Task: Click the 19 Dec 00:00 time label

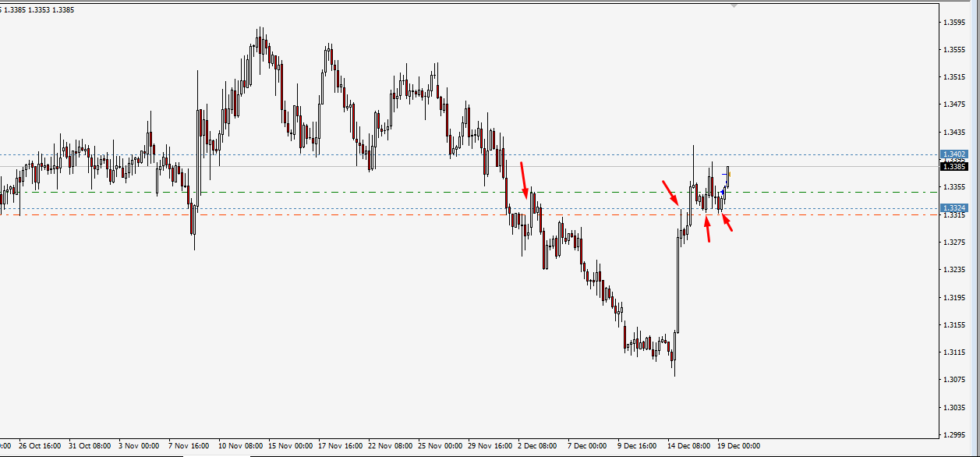Action: [739, 446]
